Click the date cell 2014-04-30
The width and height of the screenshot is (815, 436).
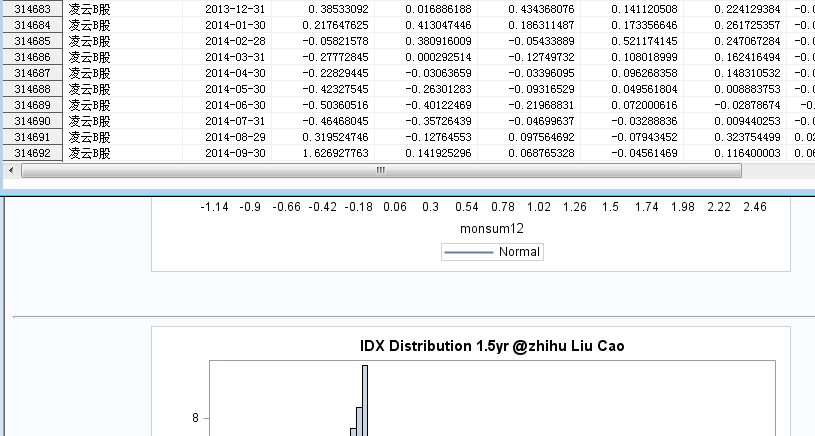tap(236, 73)
